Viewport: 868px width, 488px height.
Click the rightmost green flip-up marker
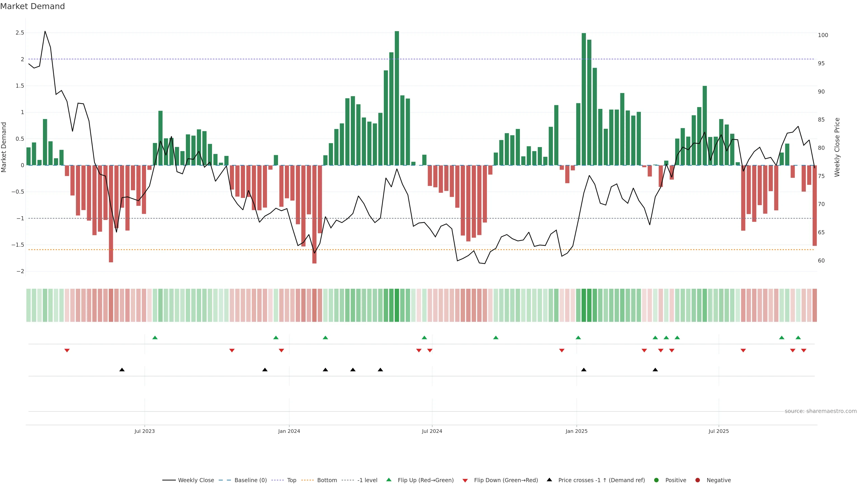[x=798, y=338]
